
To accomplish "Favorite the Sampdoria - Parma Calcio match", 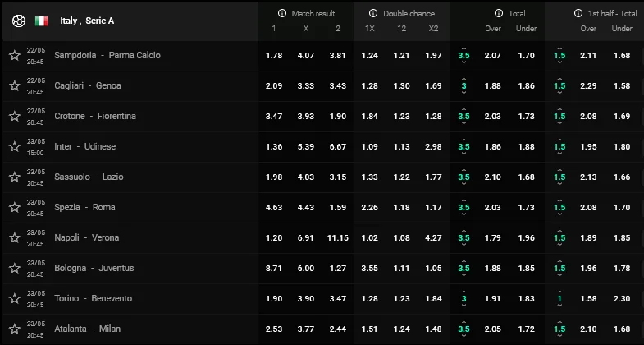I will (14, 56).
